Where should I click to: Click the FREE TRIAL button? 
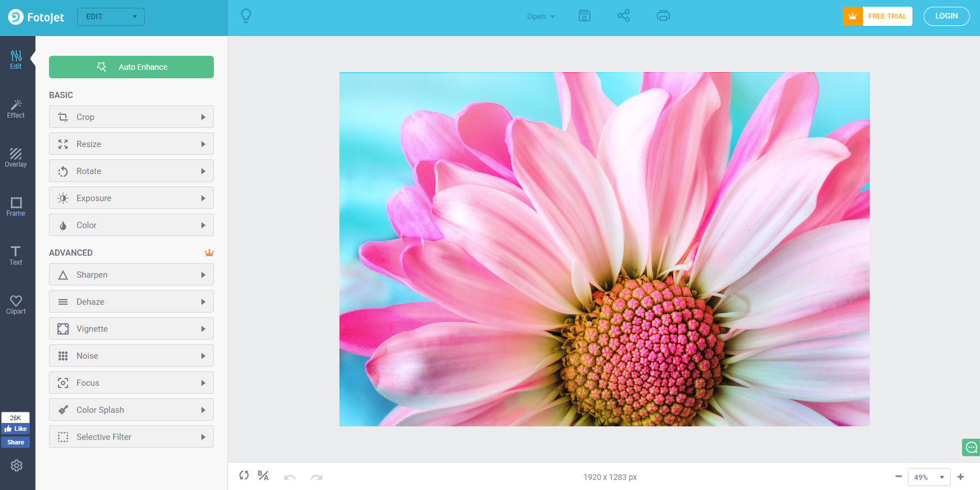[x=878, y=16]
